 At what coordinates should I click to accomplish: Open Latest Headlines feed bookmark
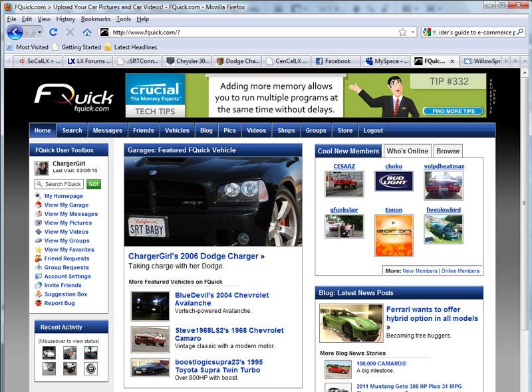click(131, 47)
